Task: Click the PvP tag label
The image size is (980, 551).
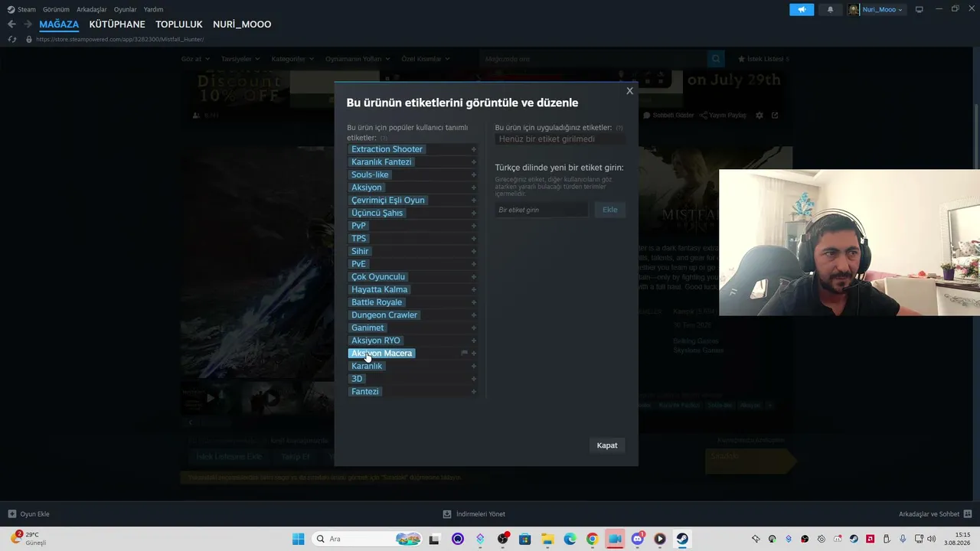Action: pos(358,226)
